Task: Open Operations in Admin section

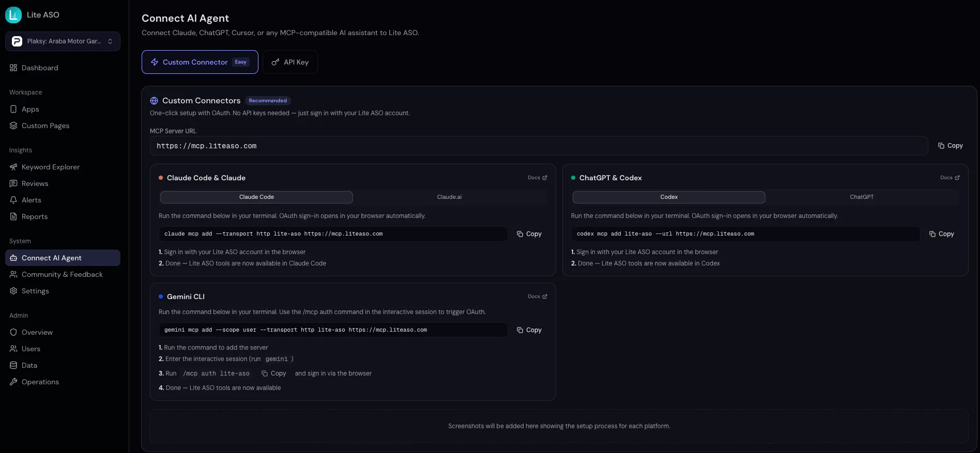Action: (63, 382)
